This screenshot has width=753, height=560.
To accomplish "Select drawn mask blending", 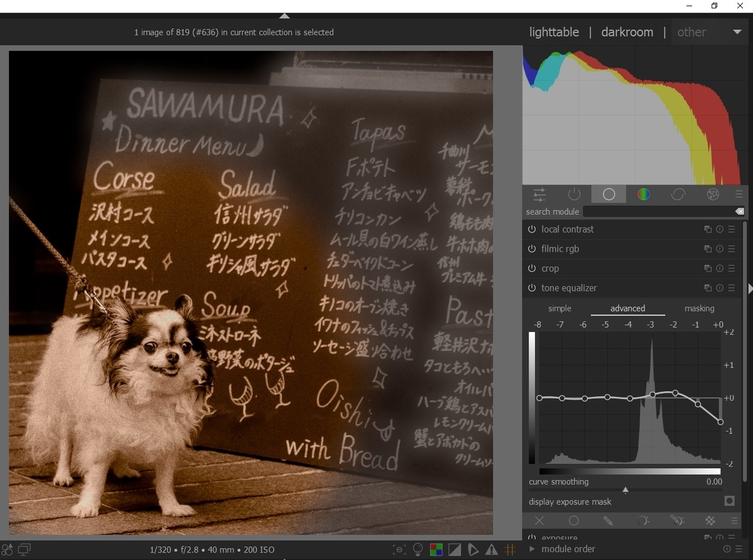I will pyautogui.click(x=608, y=520).
